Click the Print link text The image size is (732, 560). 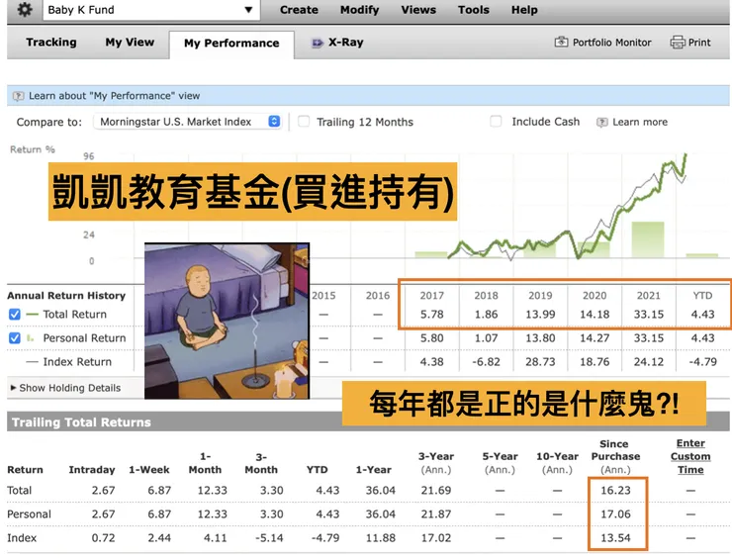pos(699,43)
